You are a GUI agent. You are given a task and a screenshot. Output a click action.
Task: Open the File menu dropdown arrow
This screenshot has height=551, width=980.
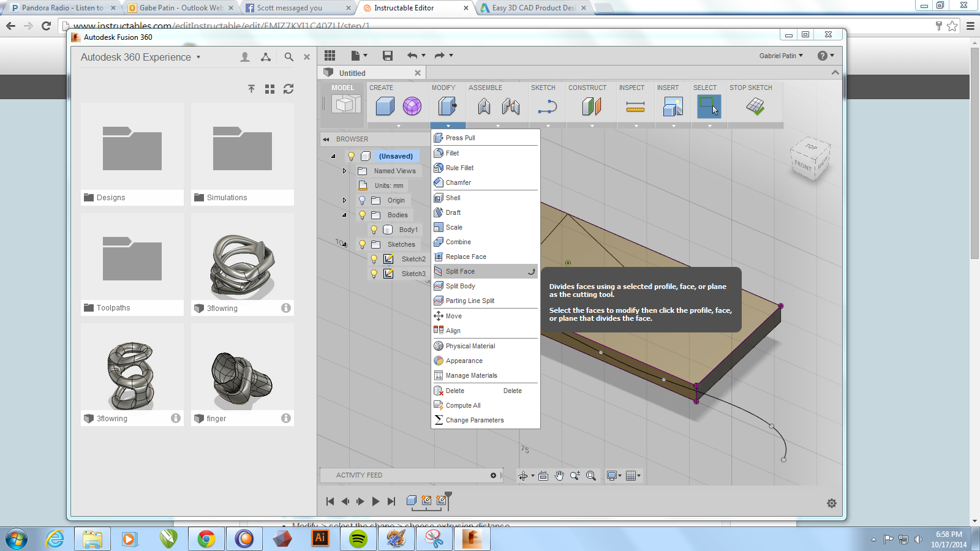pyautogui.click(x=365, y=56)
